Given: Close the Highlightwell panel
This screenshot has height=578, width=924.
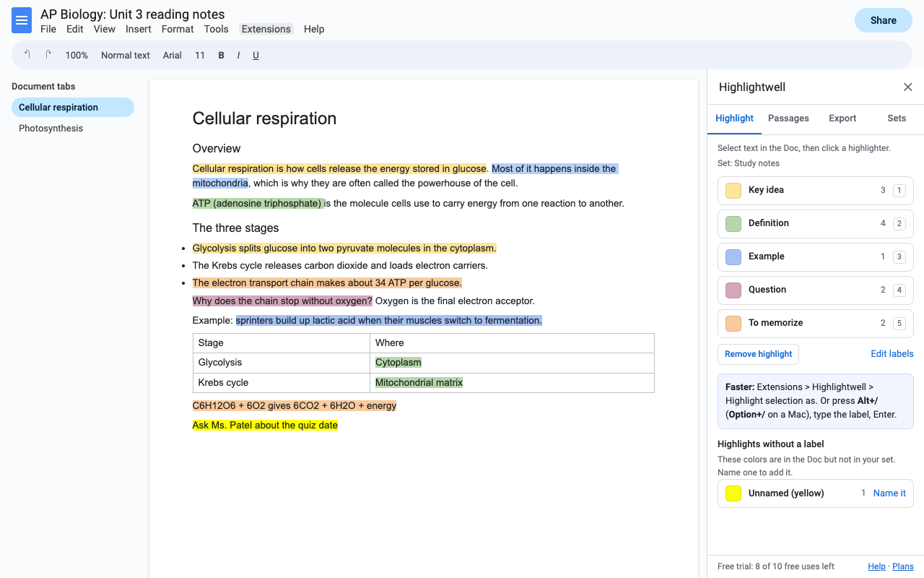Looking at the screenshot, I should pyautogui.click(x=908, y=87).
